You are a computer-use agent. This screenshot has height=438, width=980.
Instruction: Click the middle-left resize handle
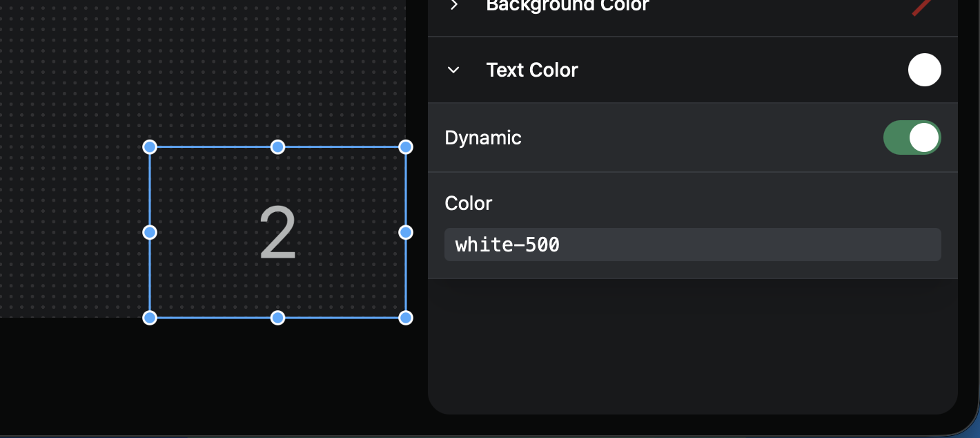[150, 232]
